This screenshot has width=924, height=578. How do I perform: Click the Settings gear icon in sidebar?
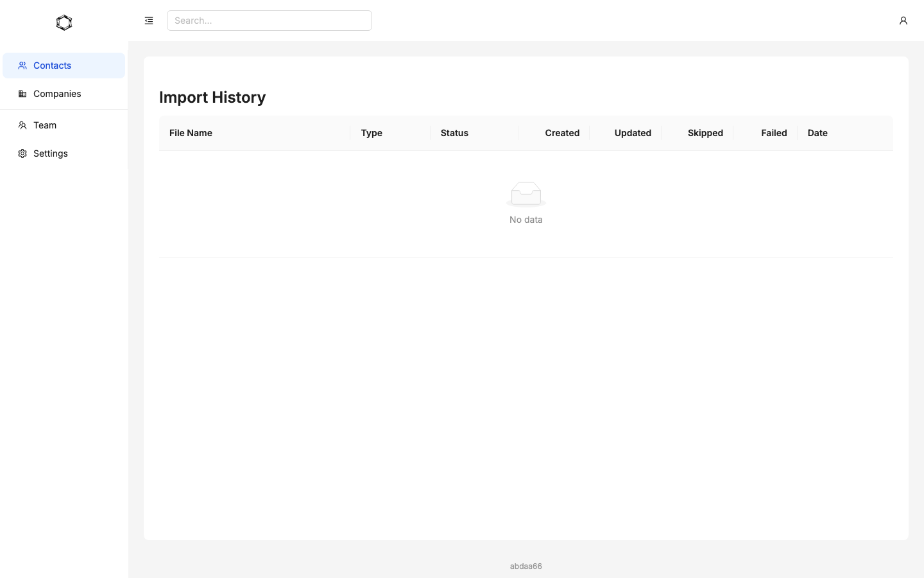22,153
